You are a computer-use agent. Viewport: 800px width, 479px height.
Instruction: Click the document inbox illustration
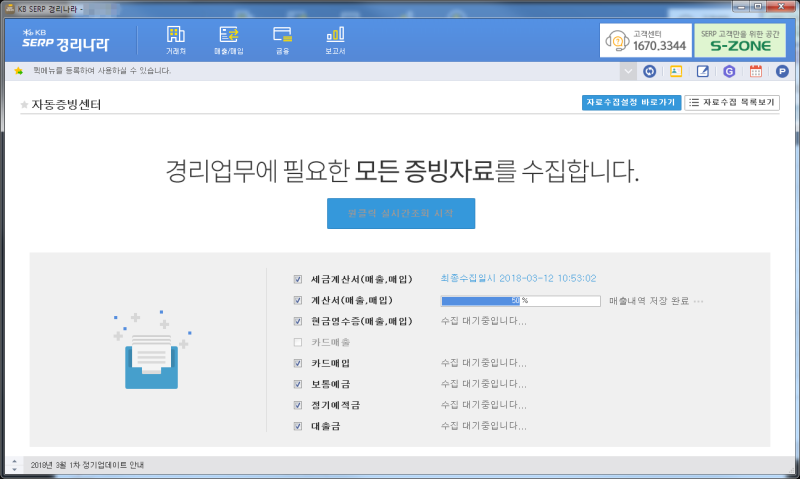pos(152,350)
